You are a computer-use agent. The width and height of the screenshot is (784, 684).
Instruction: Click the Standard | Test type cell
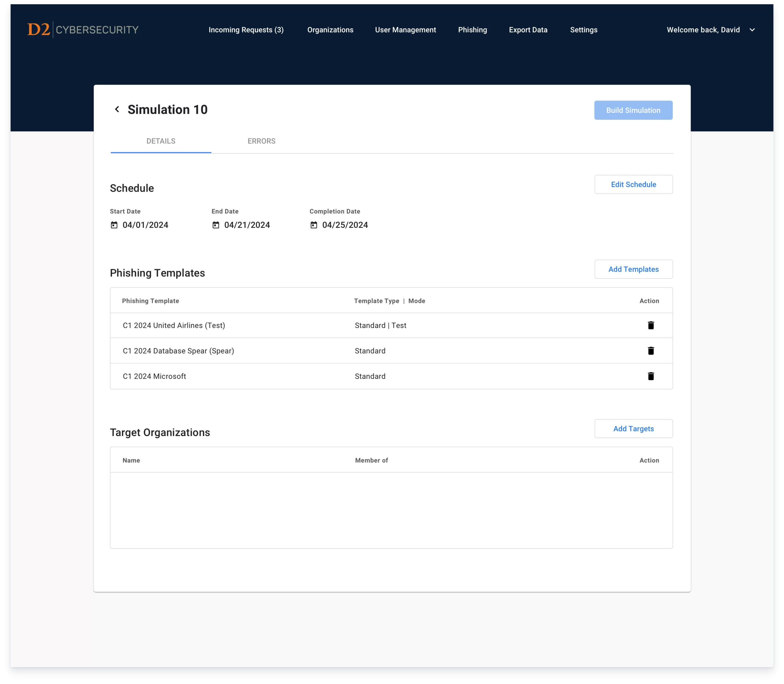click(x=381, y=325)
